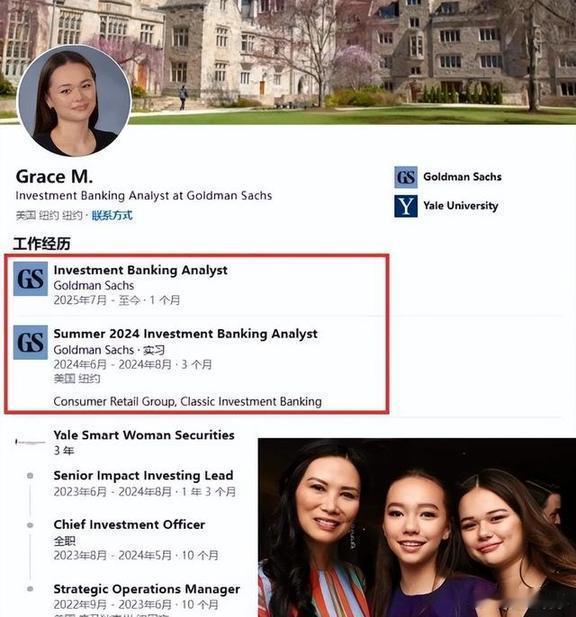Open the circular profile photo
This screenshot has width=576, height=617.
pos(74,101)
